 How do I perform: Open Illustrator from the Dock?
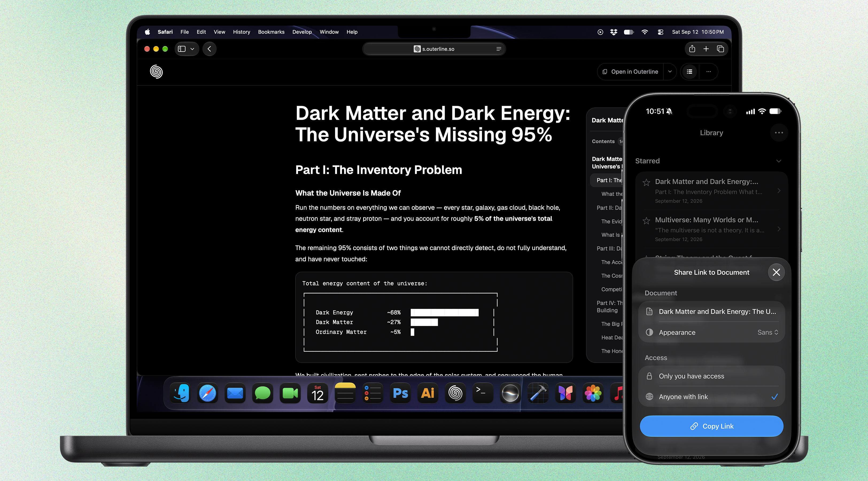tap(428, 393)
